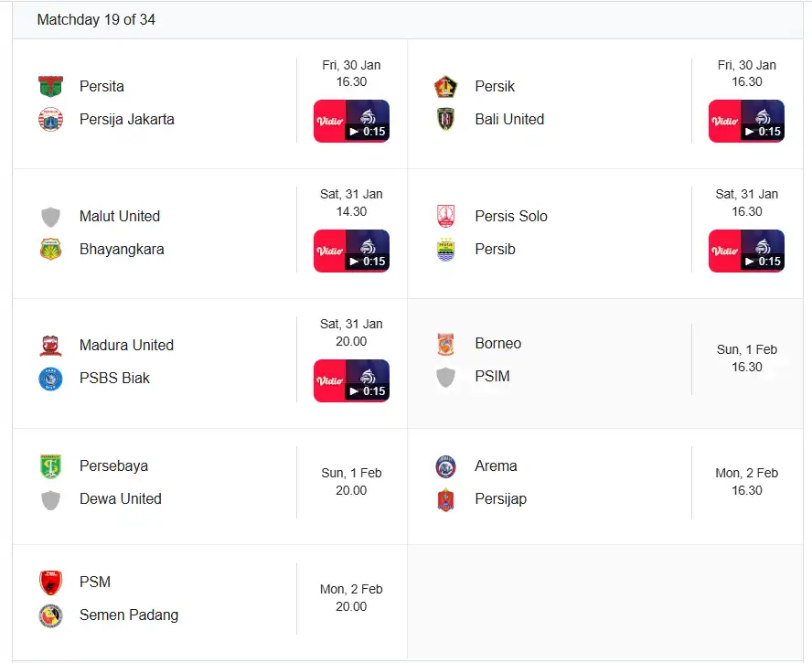Open the Madura United match Vidio thumbnail

tap(351, 380)
